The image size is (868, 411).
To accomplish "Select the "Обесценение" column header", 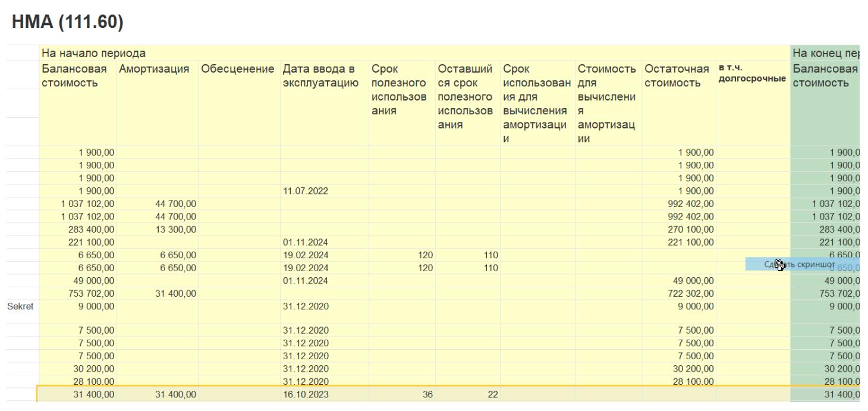I will (238, 70).
